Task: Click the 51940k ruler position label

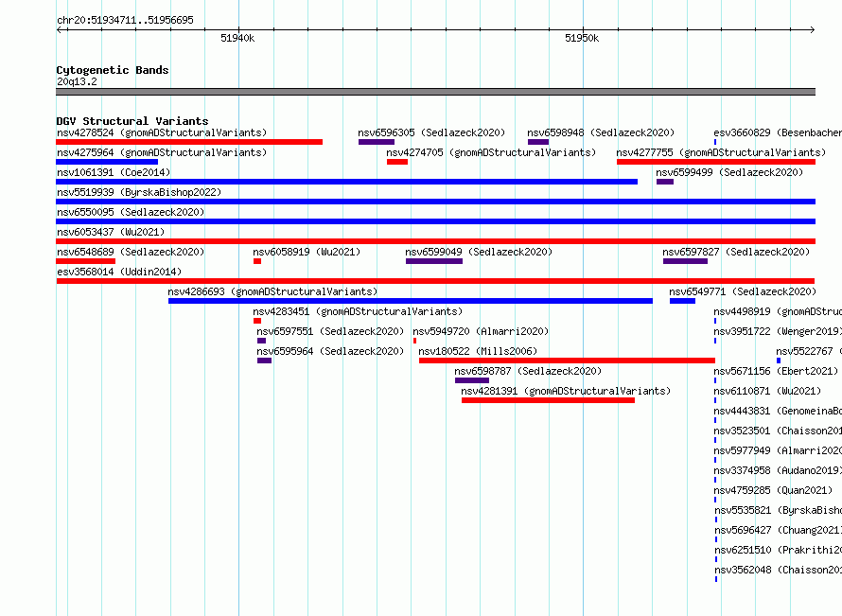Action: [x=237, y=38]
